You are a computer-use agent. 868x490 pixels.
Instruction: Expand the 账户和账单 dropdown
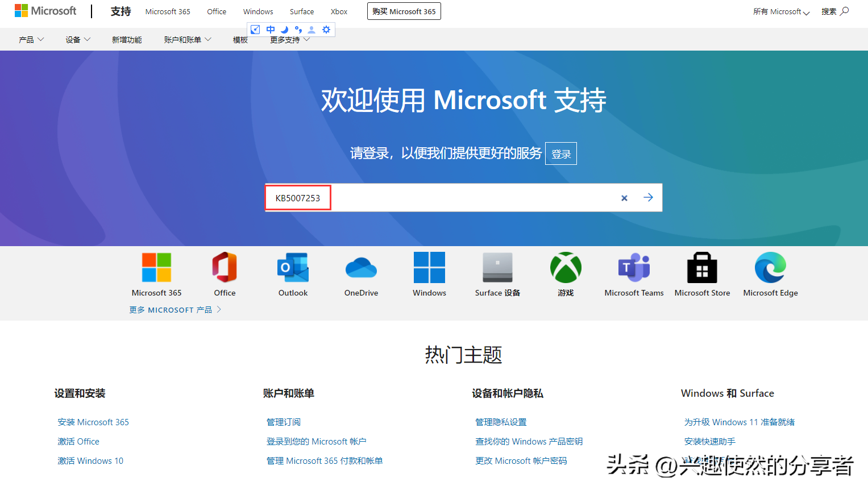188,40
